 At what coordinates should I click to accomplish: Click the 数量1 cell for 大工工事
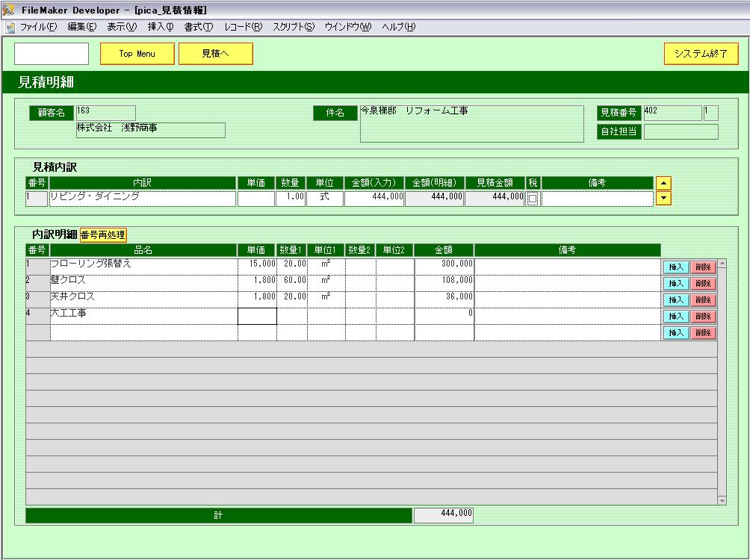[x=292, y=316]
